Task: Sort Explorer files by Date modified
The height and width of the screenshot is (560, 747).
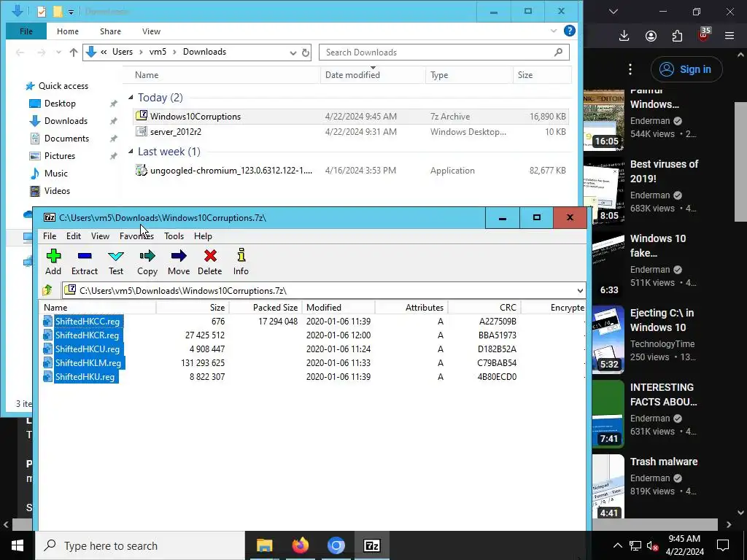Action: tap(373, 75)
